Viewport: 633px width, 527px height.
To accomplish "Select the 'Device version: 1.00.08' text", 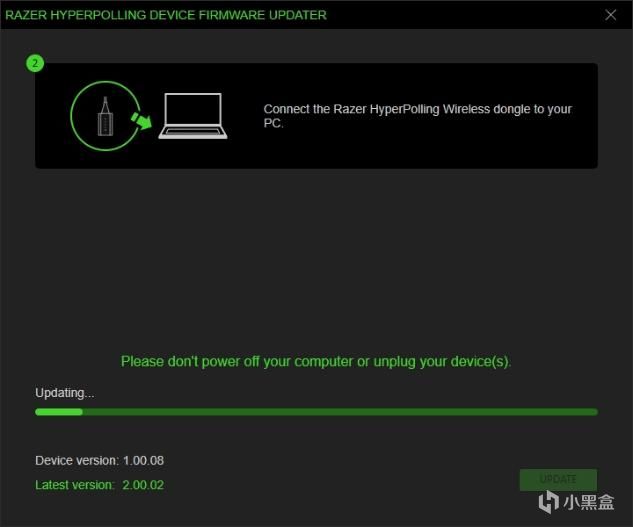I will point(99,460).
